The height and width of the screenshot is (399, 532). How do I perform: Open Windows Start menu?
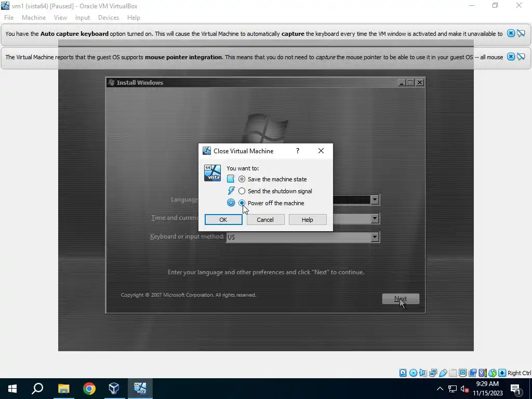click(12, 389)
